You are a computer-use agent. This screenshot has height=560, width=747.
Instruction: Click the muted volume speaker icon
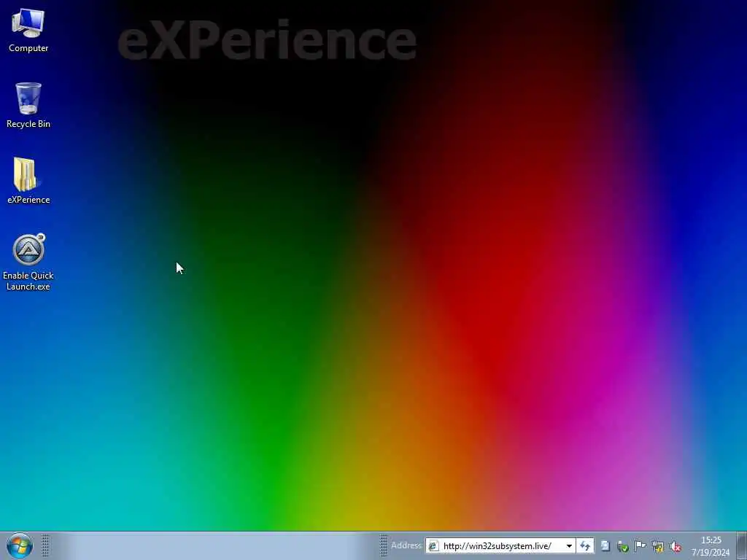click(676, 546)
